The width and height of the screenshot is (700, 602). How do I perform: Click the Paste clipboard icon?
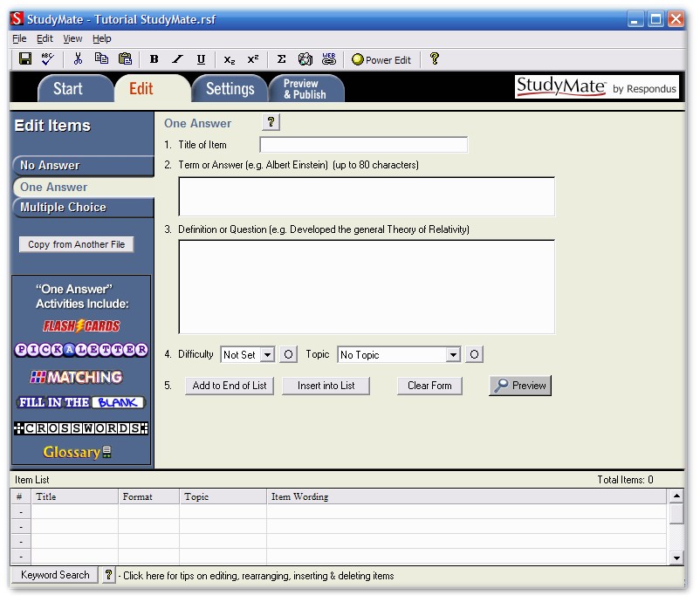[125, 59]
